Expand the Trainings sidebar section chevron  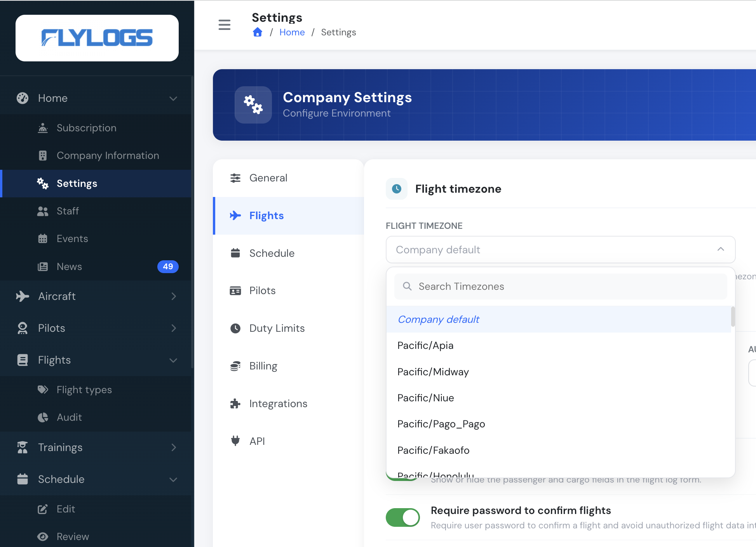(x=173, y=448)
